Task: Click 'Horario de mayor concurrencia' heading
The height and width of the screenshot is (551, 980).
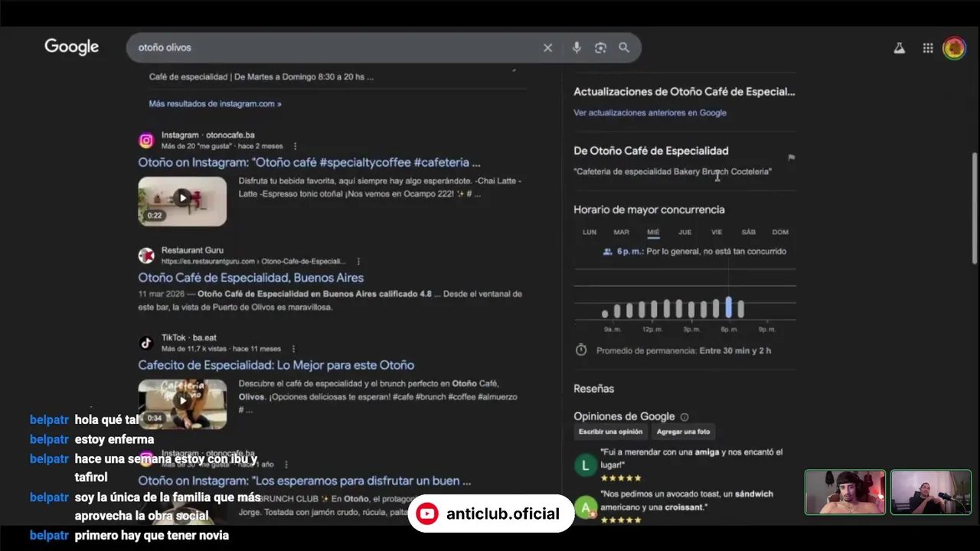Action: [649, 210]
